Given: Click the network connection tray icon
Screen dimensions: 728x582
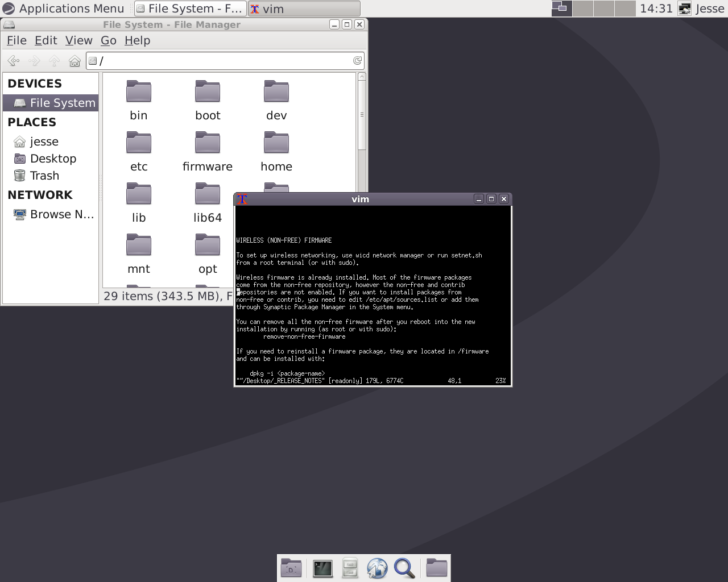Looking at the screenshot, I should [685, 9].
